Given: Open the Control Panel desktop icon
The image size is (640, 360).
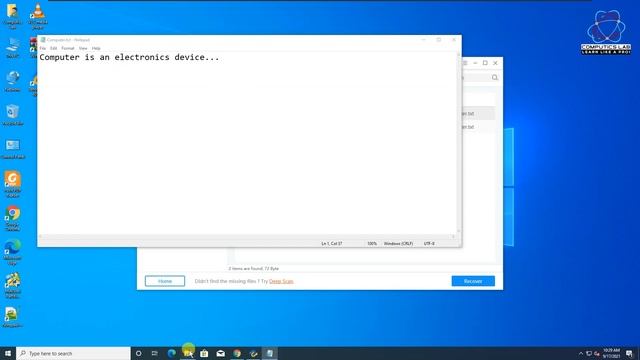Looking at the screenshot, I should point(13,149).
